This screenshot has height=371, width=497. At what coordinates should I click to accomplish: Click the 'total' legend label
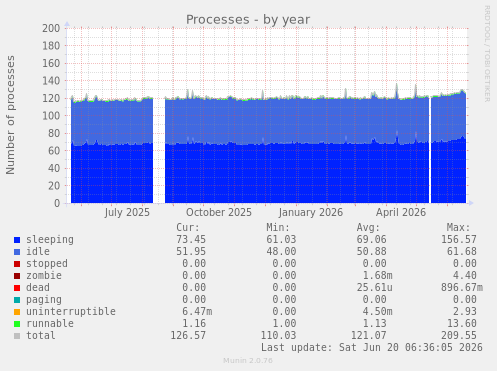pyautogui.click(x=41, y=335)
